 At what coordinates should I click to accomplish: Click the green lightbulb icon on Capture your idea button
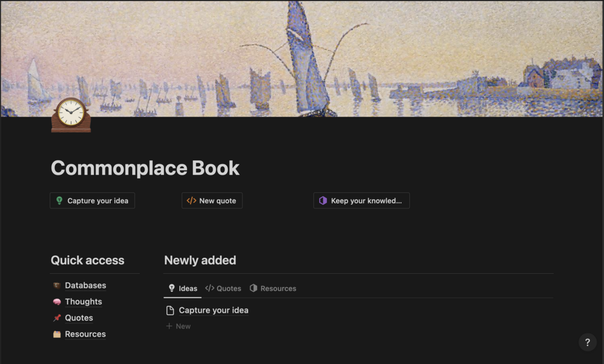click(59, 201)
